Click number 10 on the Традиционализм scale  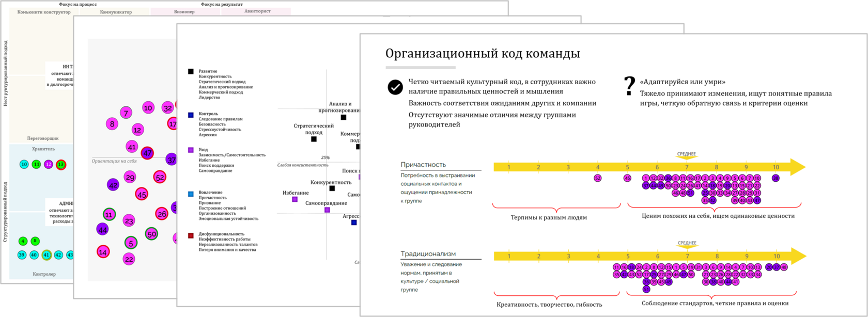click(776, 256)
